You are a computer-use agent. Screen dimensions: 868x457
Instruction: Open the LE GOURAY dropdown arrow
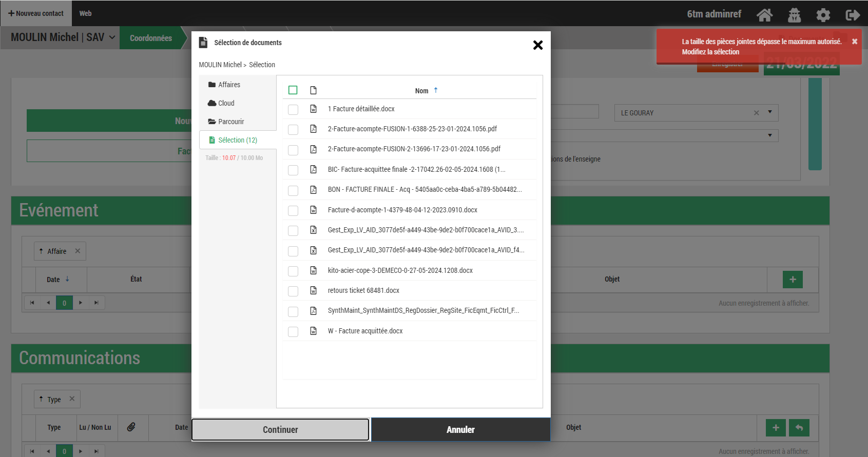pos(769,112)
